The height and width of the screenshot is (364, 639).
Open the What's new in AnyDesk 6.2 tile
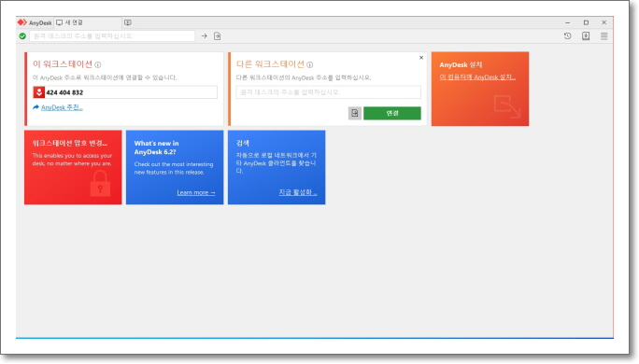[x=175, y=167]
